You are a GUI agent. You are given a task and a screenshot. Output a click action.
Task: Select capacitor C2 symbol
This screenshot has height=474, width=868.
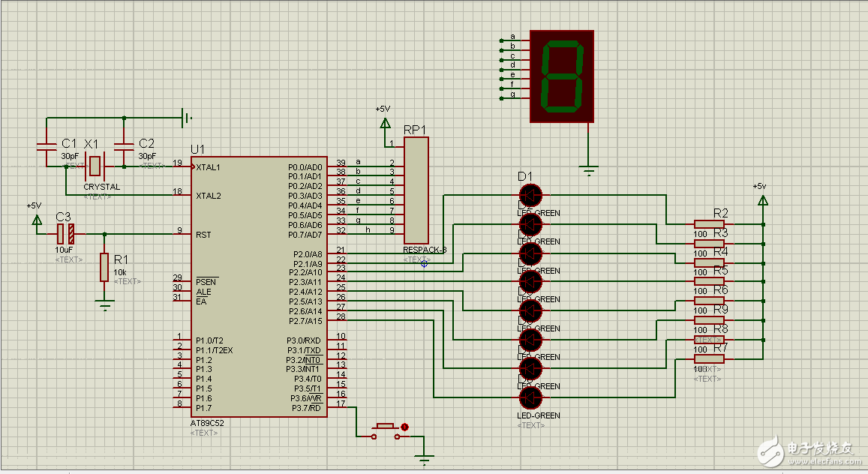click(124, 146)
